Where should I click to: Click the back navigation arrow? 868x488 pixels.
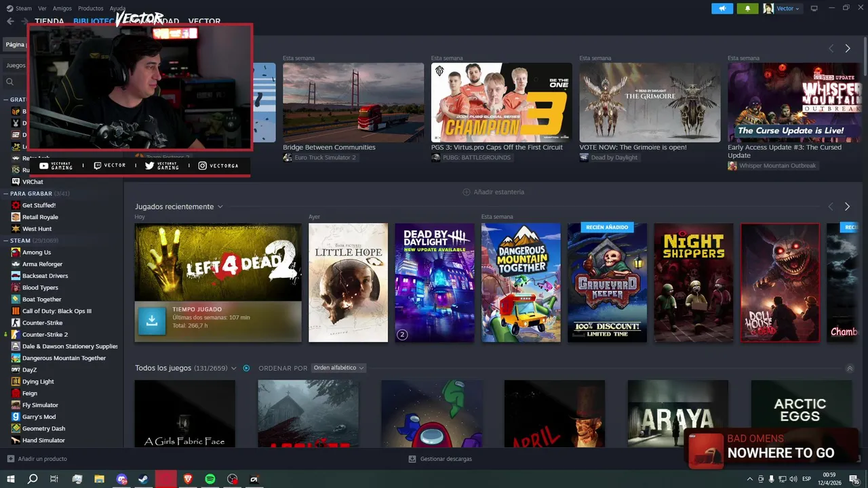point(10,21)
